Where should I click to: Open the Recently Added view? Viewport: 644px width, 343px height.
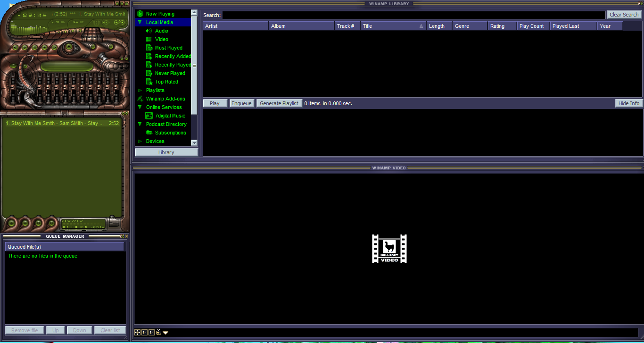pos(173,56)
